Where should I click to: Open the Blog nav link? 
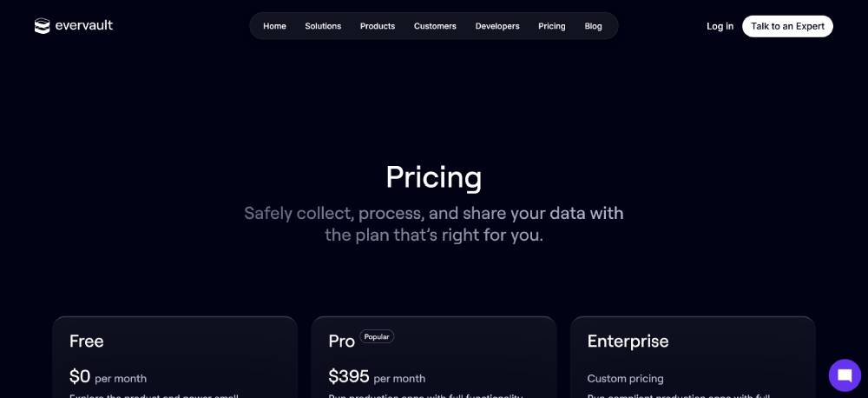pyautogui.click(x=594, y=26)
